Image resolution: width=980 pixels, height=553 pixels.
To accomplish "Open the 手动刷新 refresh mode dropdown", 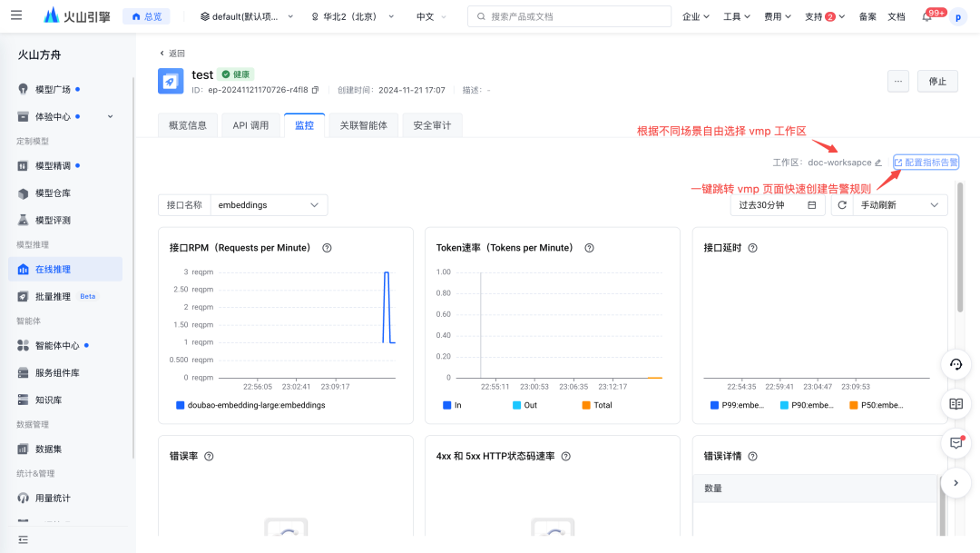I will (900, 205).
